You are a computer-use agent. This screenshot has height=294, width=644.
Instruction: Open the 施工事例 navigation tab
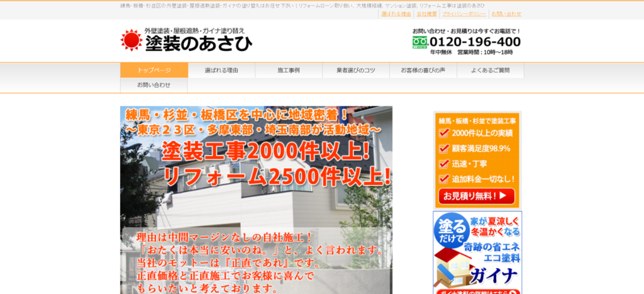pyautogui.click(x=289, y=71)
